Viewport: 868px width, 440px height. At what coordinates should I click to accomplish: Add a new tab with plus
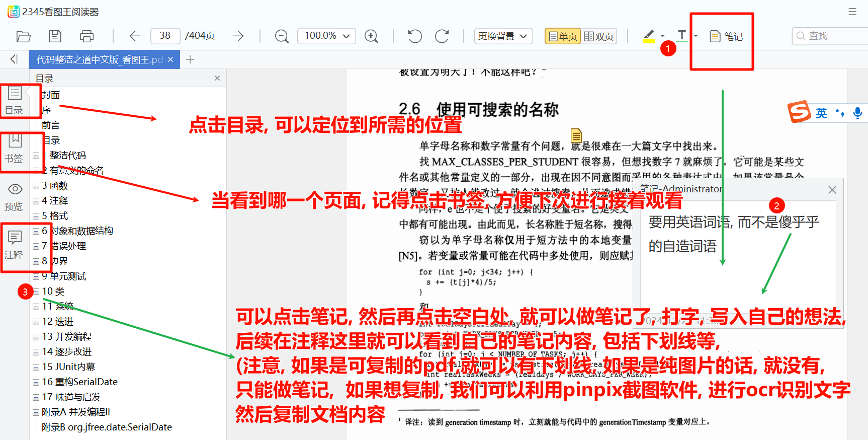click(190, 59)
